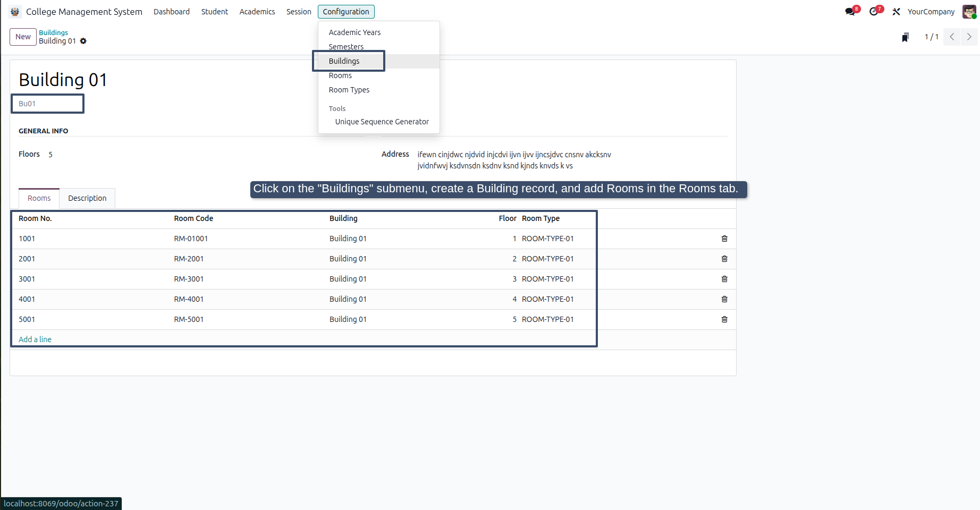Click the Add a line link
Screen dimensions: 980x510
tap(35, 339)
